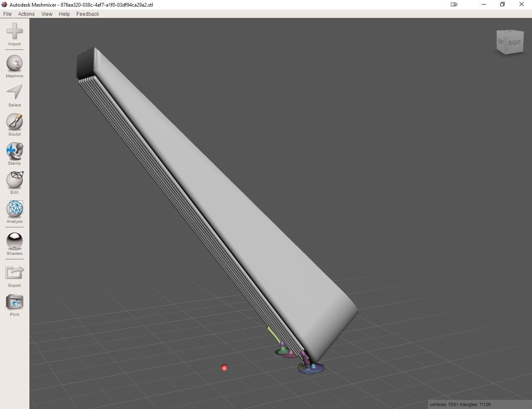Open the File menu
Image resolution: width=532 pixels, height=409 pixels.
pyautogui.click(x=7, y=14)
